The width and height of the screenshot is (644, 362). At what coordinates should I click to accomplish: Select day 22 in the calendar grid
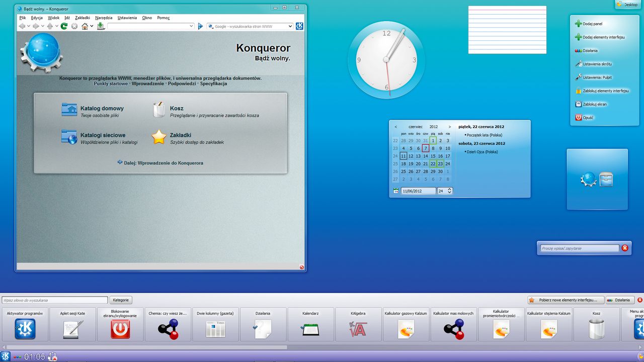pos(433,163)
